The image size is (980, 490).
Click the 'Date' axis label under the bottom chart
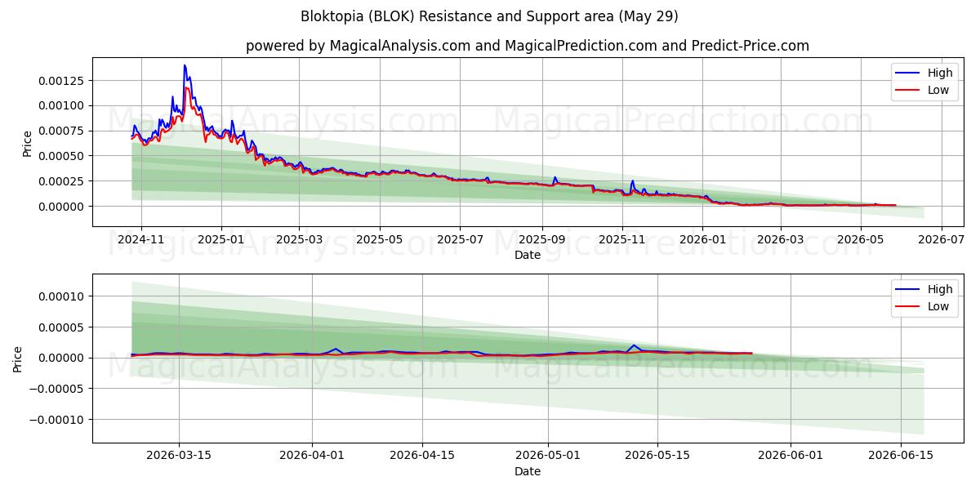[x=528, y=471]
